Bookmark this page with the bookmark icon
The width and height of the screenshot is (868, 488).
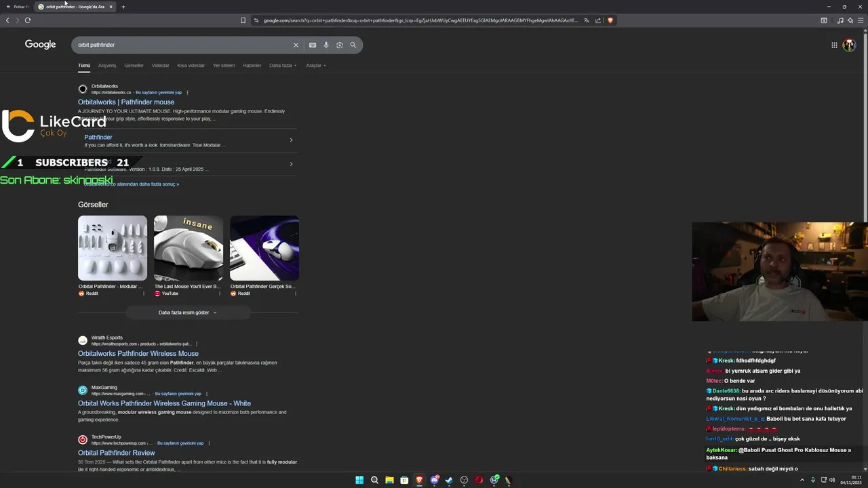tap(243, 20)
